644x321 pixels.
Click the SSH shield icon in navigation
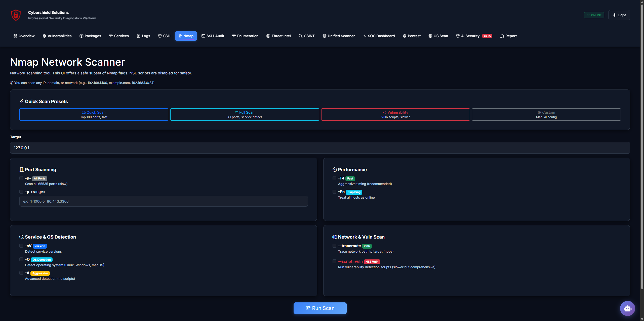[160, 36]
